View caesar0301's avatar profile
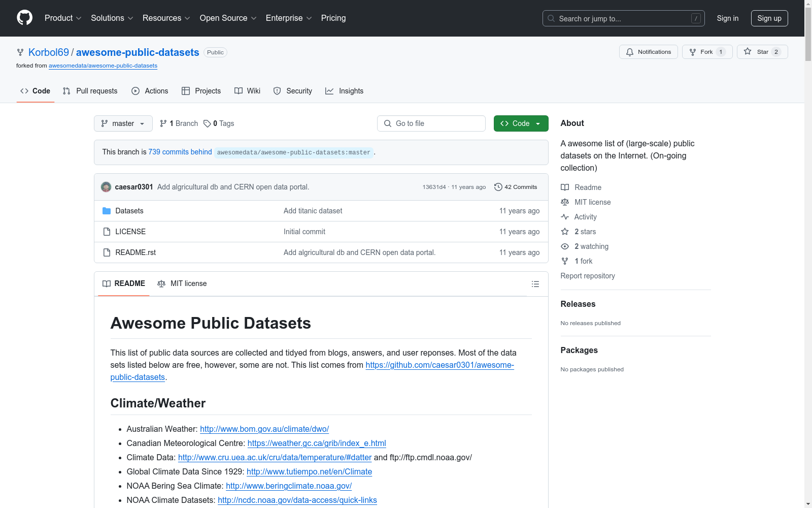Screen dimensions: 812x508 pyautogui.click(x=106, y=187)
